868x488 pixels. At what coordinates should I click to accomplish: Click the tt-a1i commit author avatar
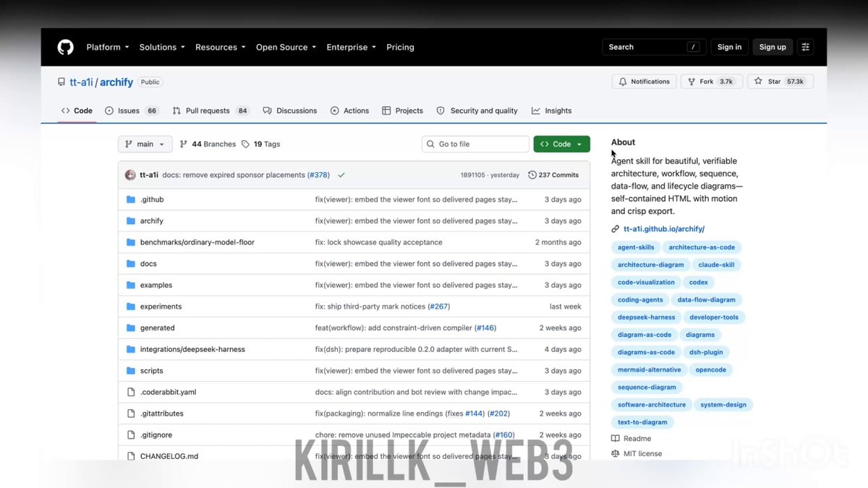[x=130, y=175]
